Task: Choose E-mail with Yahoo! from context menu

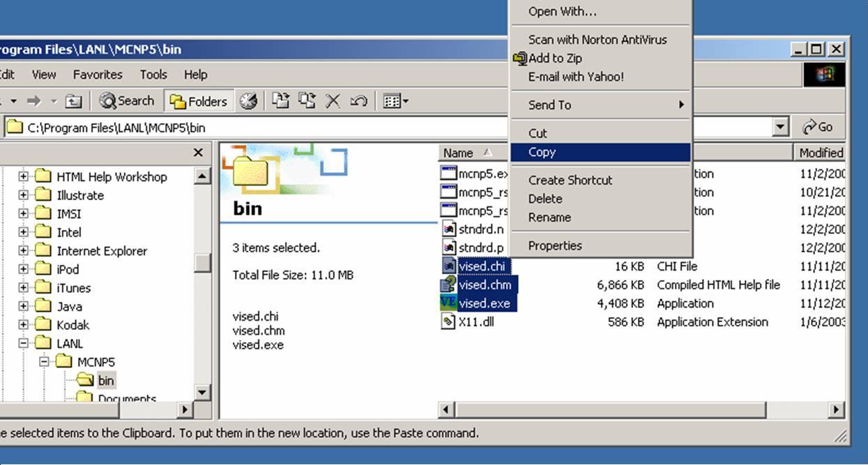Action: [x=600, y=77]
